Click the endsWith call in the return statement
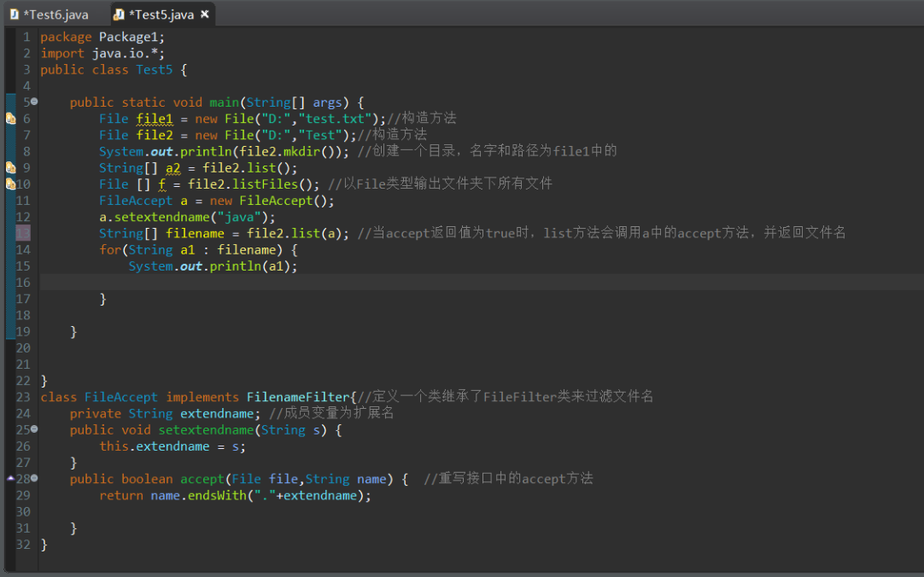924x577 pixels. click(x=217, y=495)
